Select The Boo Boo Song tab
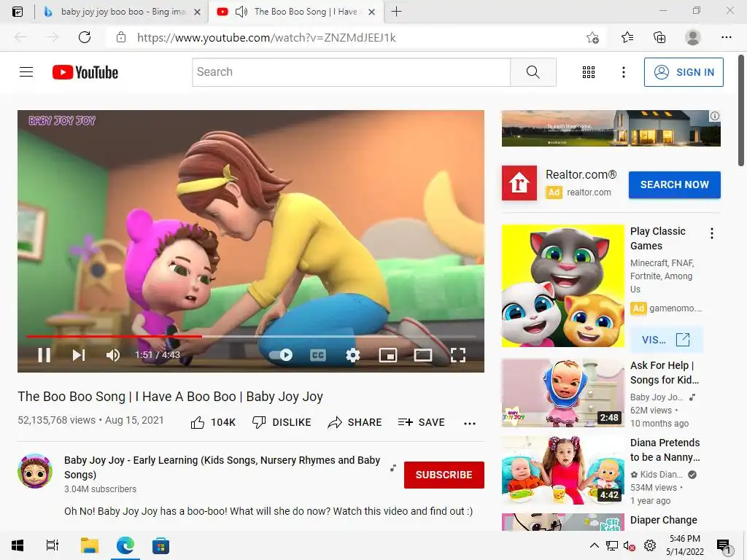Image resolution: width=747 pixels, height=560 pixels. pyautogui.click(x=295, y=12)
